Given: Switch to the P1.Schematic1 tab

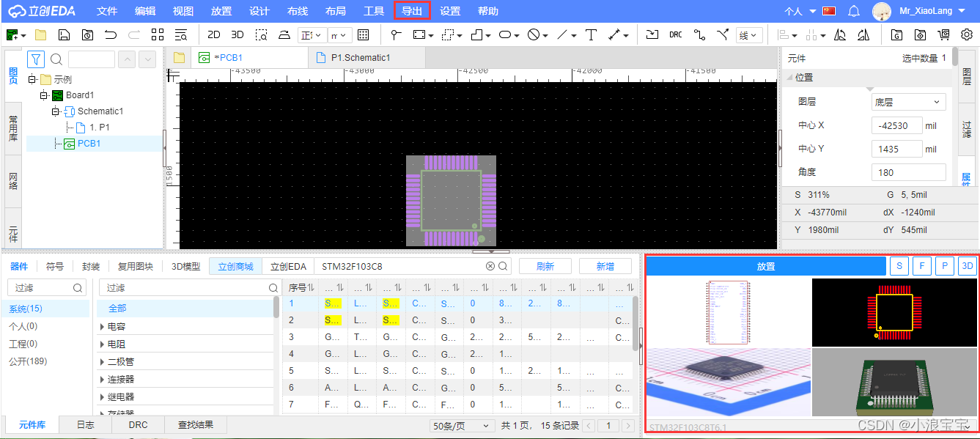Looking at the screenshot, I should [360, 57].
